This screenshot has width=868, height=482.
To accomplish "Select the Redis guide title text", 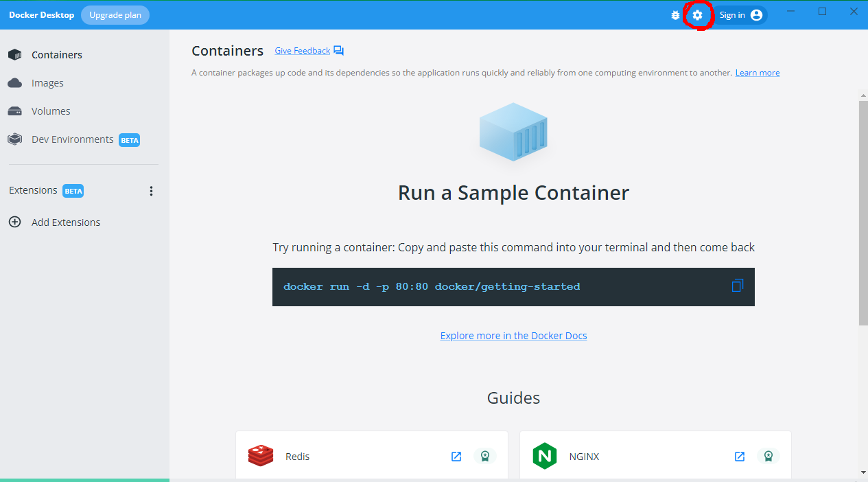I will point(298,457).
